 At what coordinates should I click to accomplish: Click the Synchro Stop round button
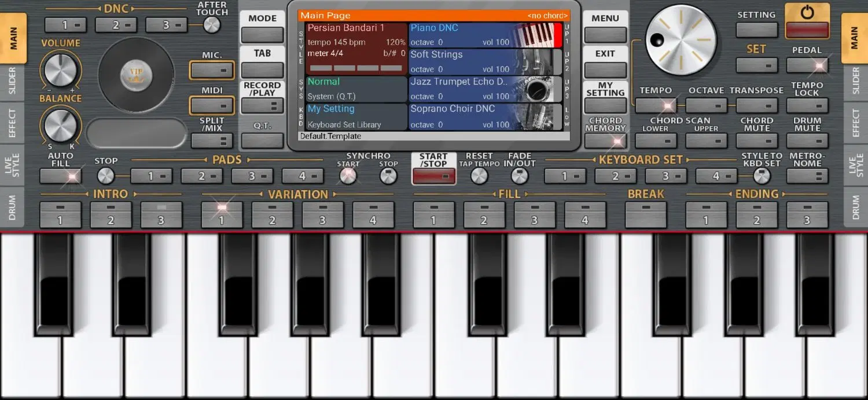(389, 176)
